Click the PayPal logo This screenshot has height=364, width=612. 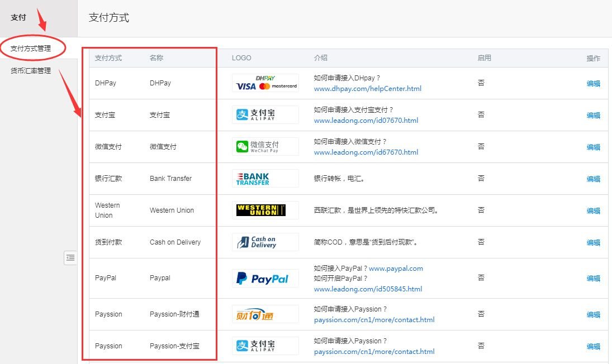click(x=265, y=278)
